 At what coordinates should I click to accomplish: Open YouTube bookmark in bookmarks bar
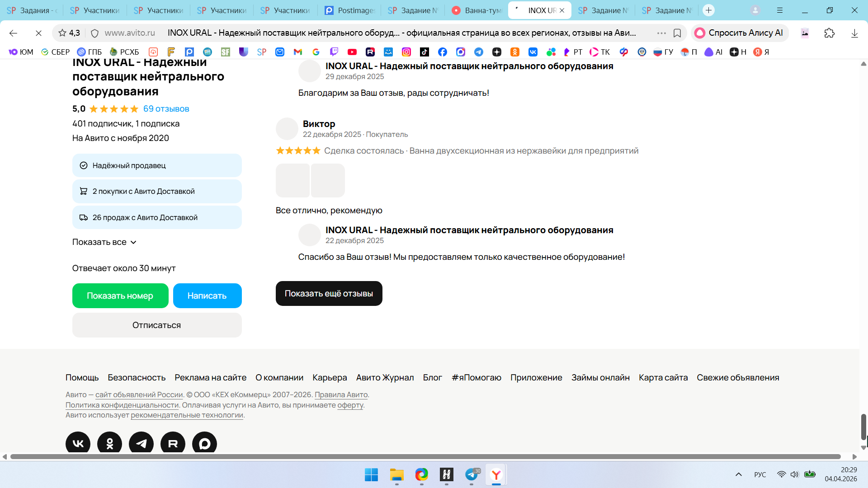pos(352,52)
